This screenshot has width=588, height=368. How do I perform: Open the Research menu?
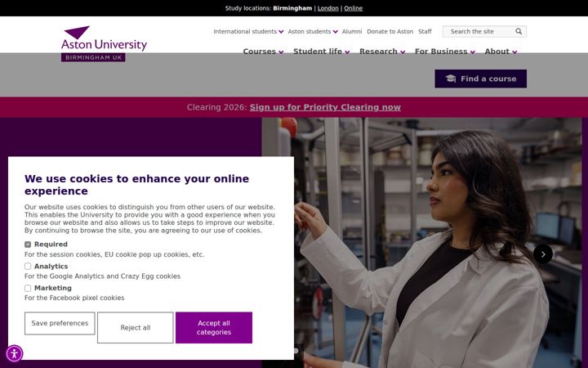pyautogui.click(x=382, y=52)
